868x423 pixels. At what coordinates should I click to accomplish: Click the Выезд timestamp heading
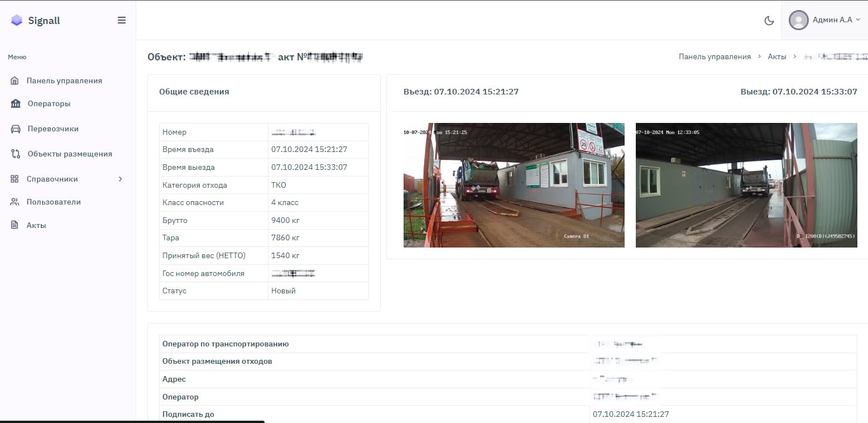point(799,92)
